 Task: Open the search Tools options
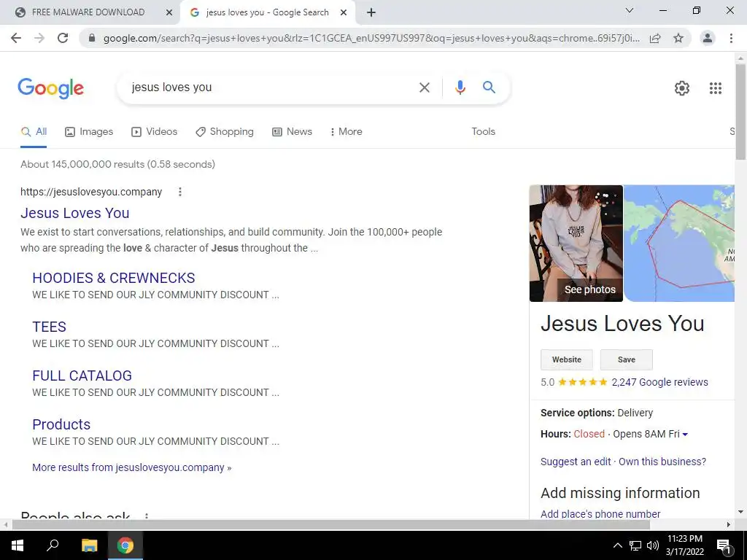483,132
